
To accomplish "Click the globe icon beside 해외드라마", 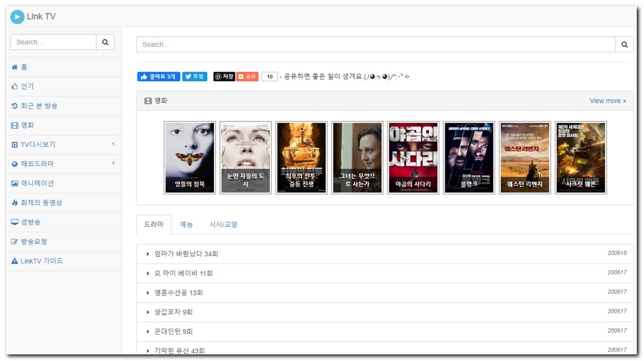I will [15, 164].
